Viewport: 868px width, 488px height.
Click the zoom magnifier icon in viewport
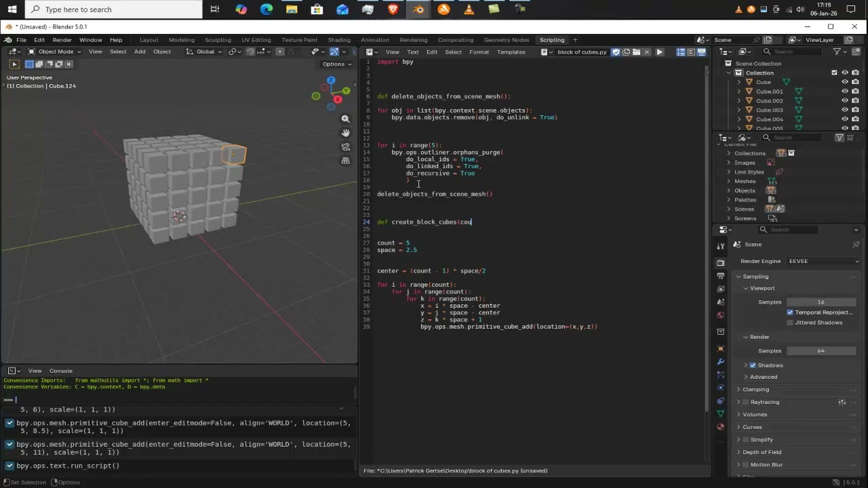click(x=346, y=119)
